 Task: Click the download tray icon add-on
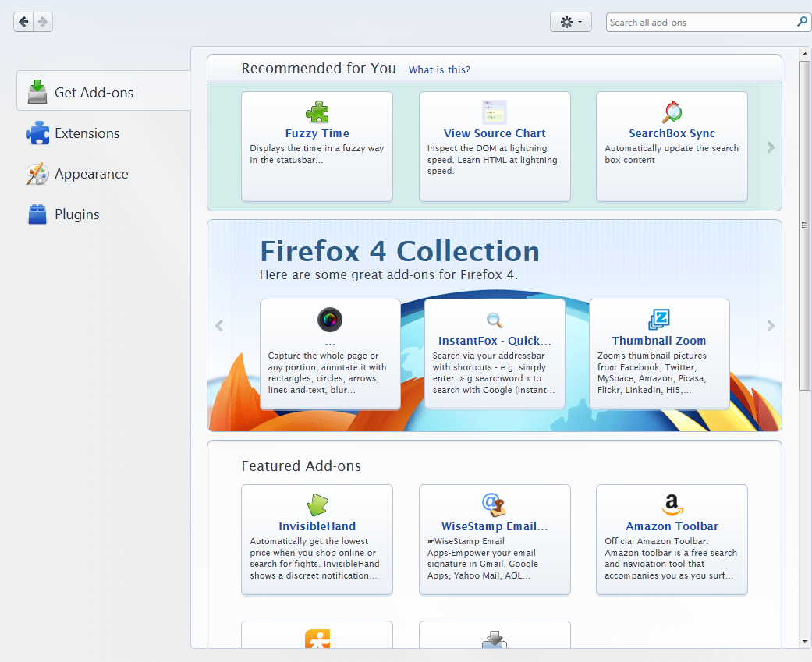pos(495,639)
